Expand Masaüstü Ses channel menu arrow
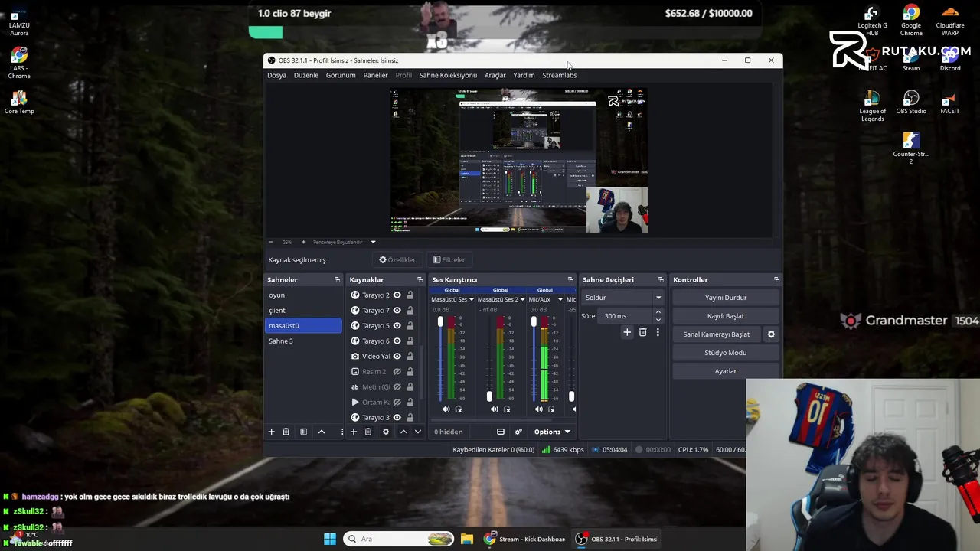The height and width of the screenshot is (551, 980). pos(471,300)
